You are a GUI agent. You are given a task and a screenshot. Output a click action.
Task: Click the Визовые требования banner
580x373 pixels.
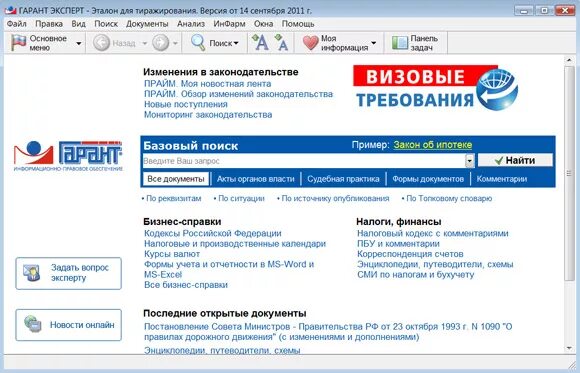click(x=435, y=88)
